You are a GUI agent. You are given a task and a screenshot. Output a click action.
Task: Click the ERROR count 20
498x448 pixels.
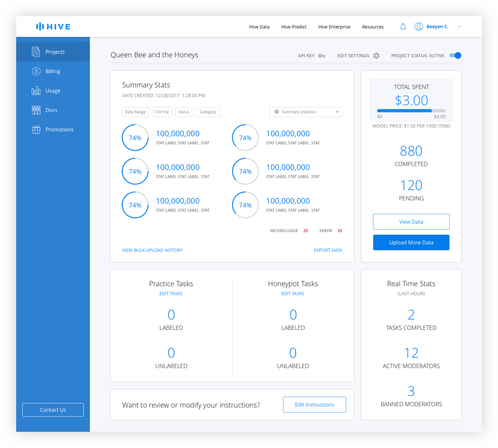click(340, 231)
